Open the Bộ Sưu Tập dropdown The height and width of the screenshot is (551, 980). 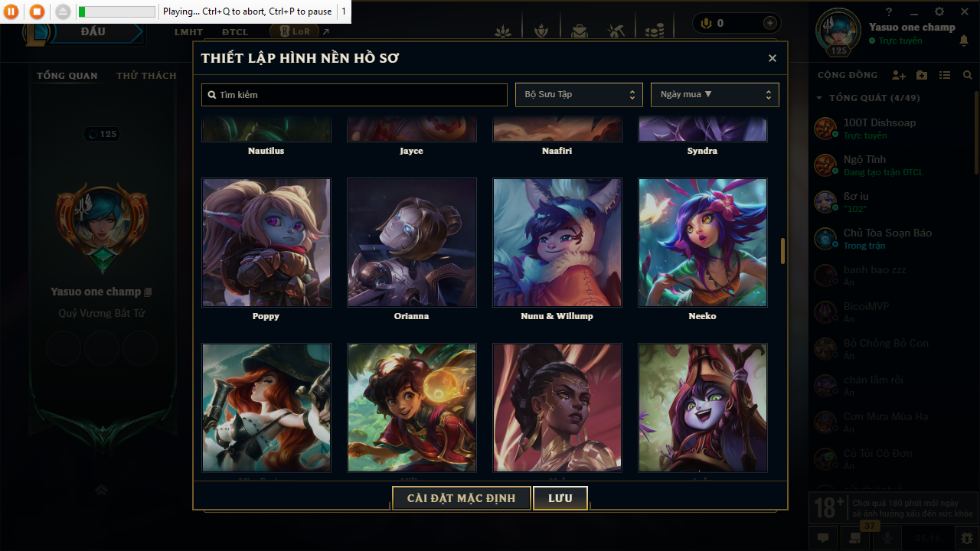[x=579, y=95]
